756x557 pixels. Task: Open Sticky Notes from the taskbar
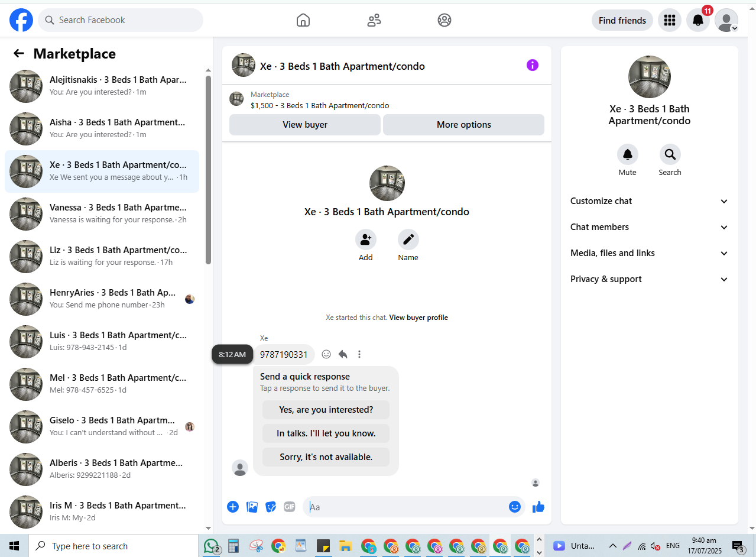(x=323, y=546)
